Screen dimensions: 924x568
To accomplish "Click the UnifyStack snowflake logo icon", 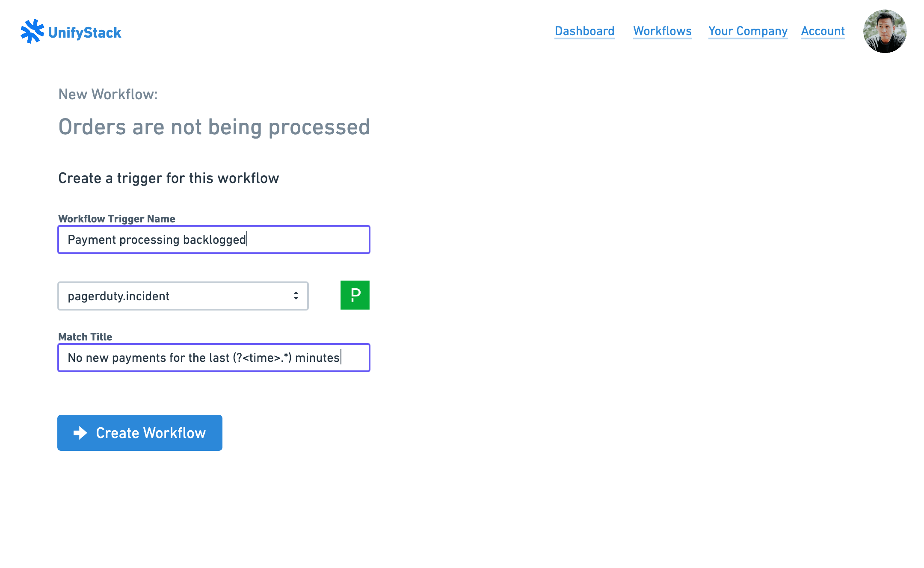I will [33, 31].
